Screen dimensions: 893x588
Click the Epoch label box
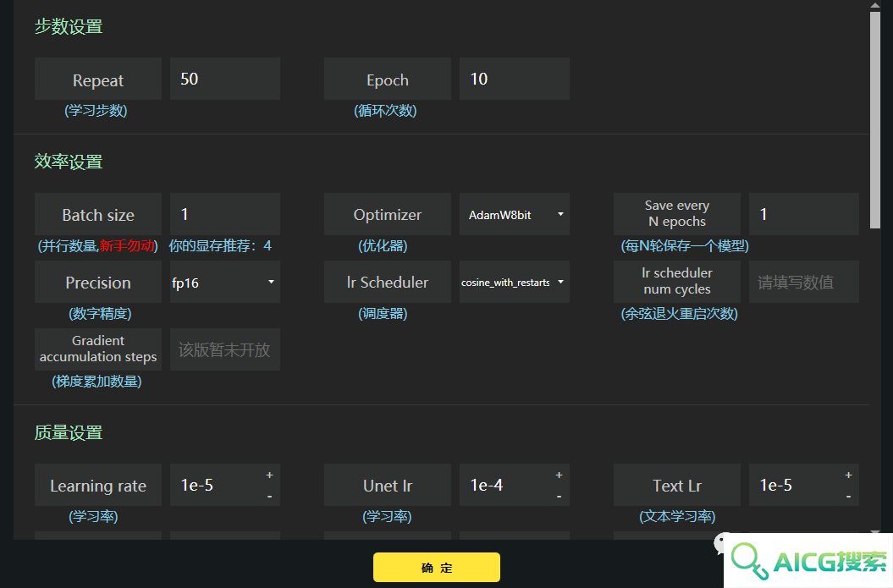388,79
